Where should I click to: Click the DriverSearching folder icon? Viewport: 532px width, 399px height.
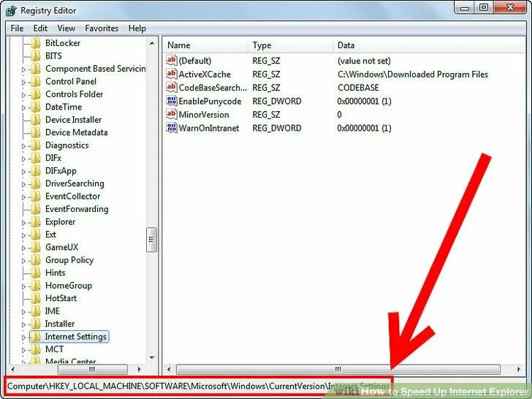coord(36,183)
